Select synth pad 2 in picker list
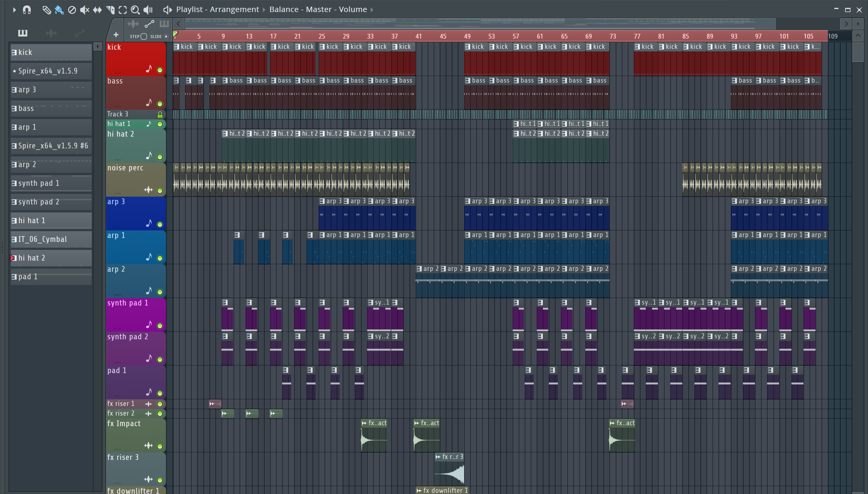The image size is (868, 494). tap(51, 202)
